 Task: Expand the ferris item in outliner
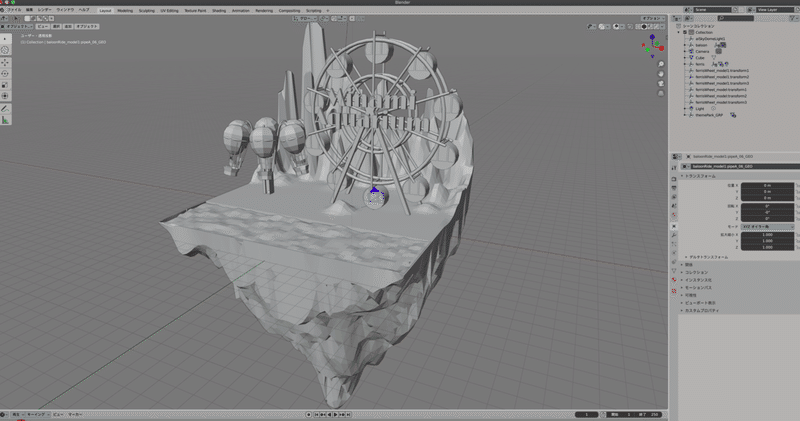[685, 64]
